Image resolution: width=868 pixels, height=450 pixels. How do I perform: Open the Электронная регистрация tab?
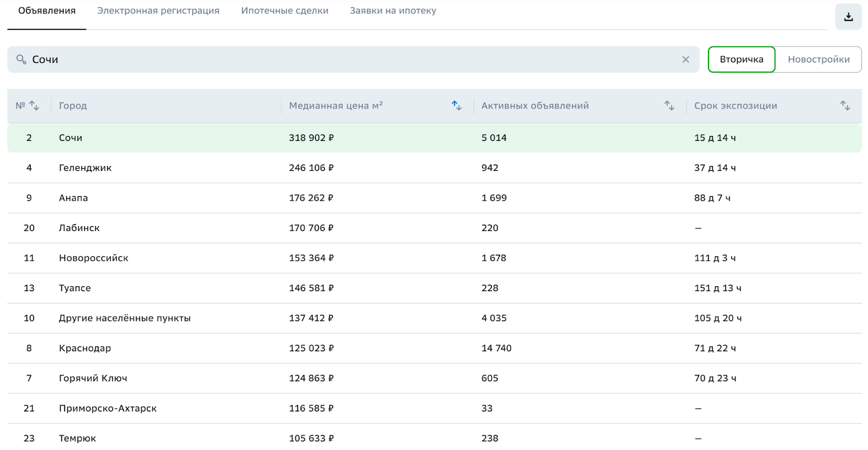(x=158, y=11)
